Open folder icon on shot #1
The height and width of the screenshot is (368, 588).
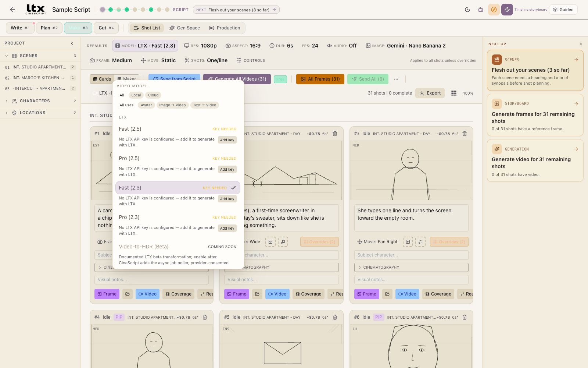click(x=128, y=294)
